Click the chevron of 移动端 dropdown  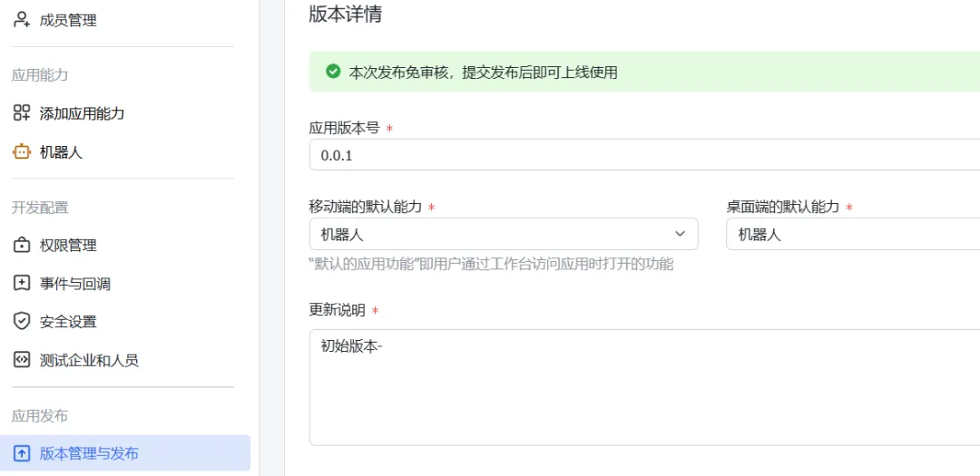[680, 234]
